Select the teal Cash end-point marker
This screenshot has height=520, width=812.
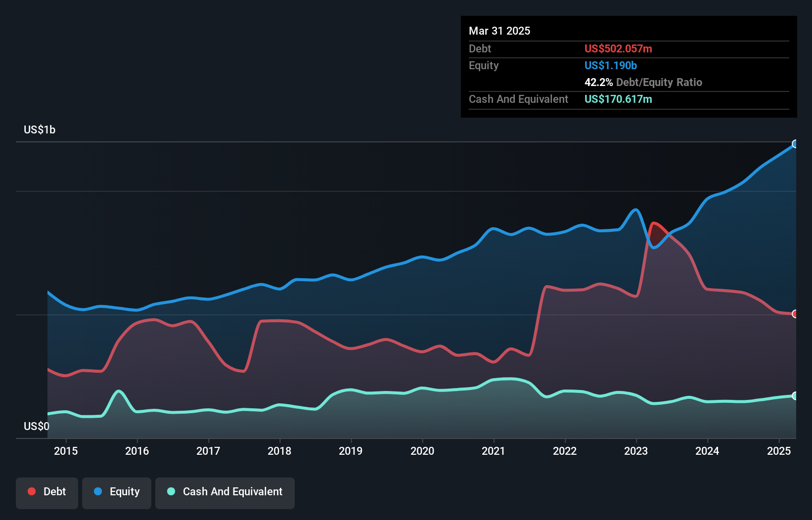pos(795,396)
